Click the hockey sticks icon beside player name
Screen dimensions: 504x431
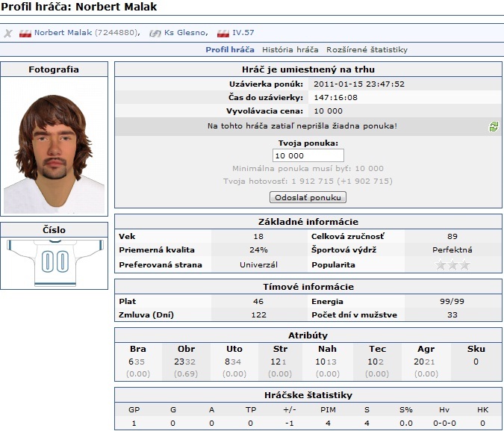(x=8, y=33)
